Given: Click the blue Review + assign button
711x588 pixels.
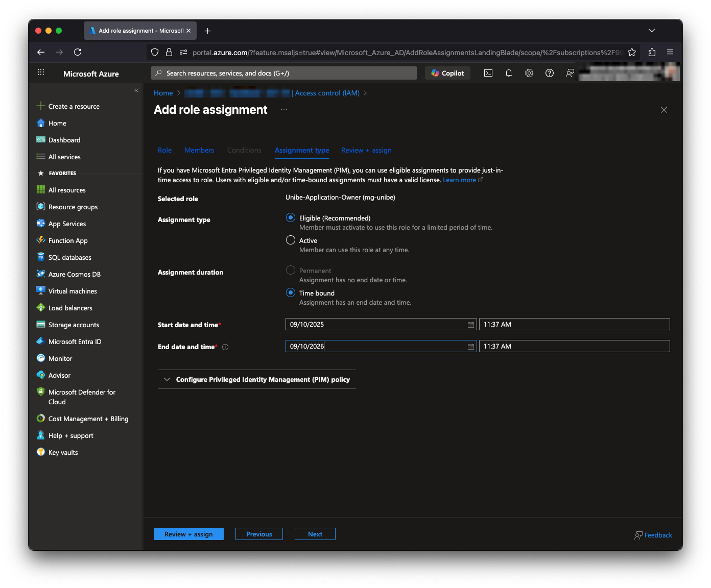Looking at the screenshot, I should pos(188,534).
